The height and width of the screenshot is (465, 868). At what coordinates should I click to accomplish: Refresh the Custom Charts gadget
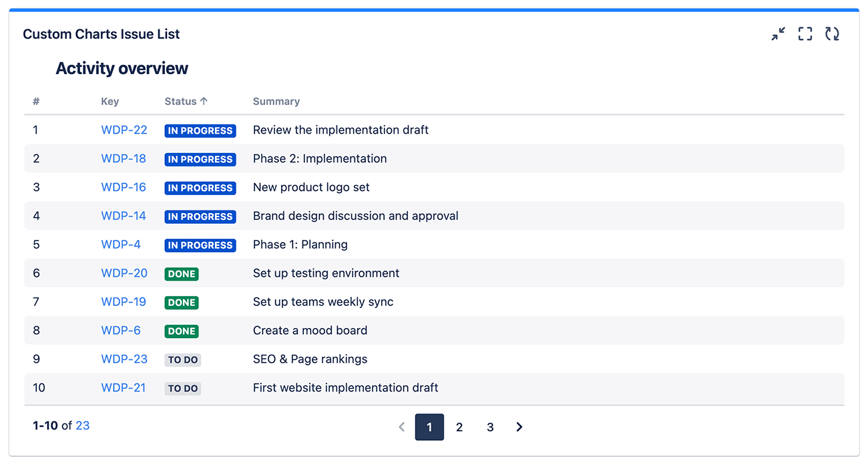point(832,33)
